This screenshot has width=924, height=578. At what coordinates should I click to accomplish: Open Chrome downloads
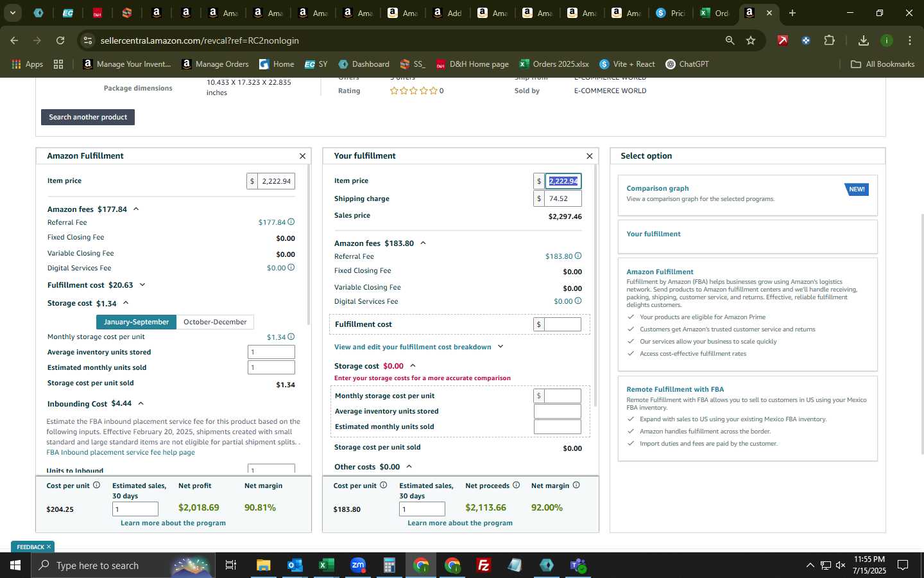pyautogui.click(x=864, y=40)
